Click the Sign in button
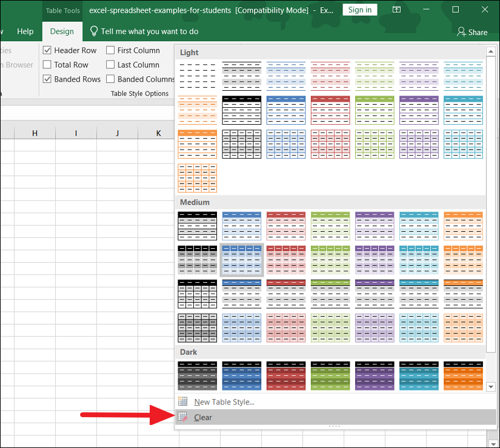This screenshot has width=500, height=448. tap(359, 10)
